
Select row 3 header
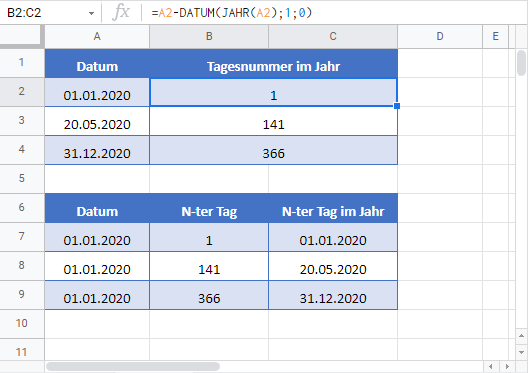pos(22,121)
